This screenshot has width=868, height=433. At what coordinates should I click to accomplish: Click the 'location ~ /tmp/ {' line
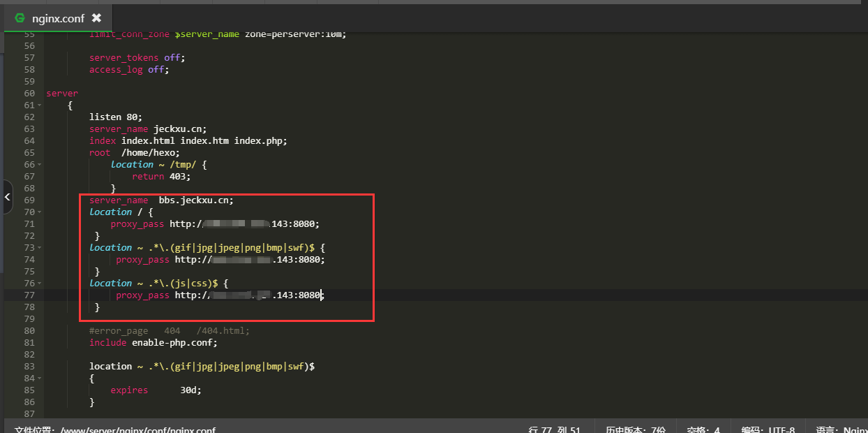(159, 164)
